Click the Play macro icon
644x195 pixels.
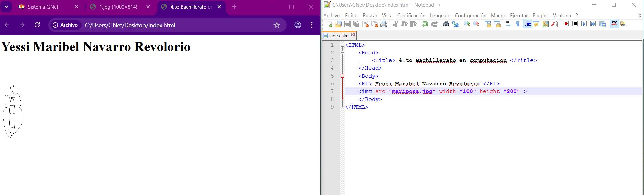[x=584, y=24]
